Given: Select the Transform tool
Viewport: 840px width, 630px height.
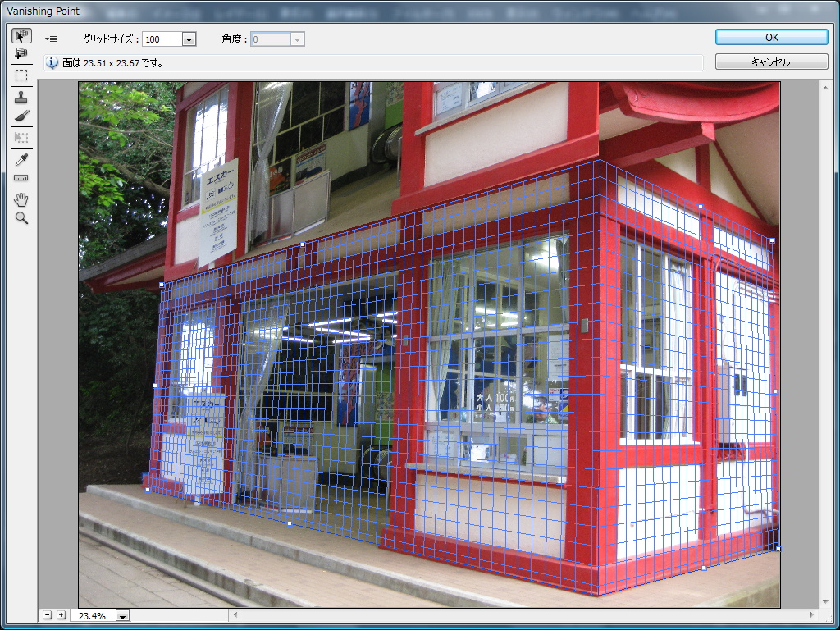Looking at the screenshot, I should tap(21, 138).
